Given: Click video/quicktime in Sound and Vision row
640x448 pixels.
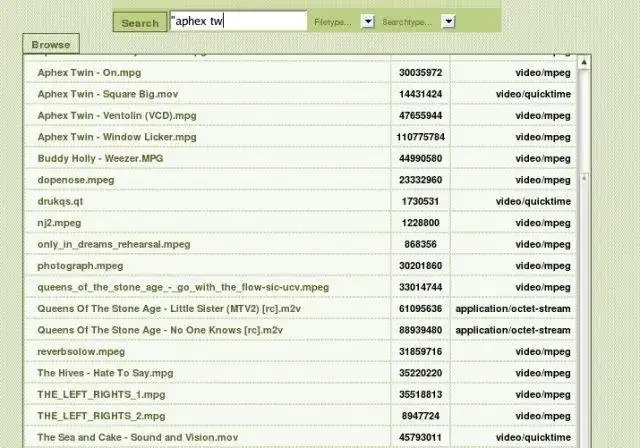Looking at the screenshot, I should [x=533, y=438].
